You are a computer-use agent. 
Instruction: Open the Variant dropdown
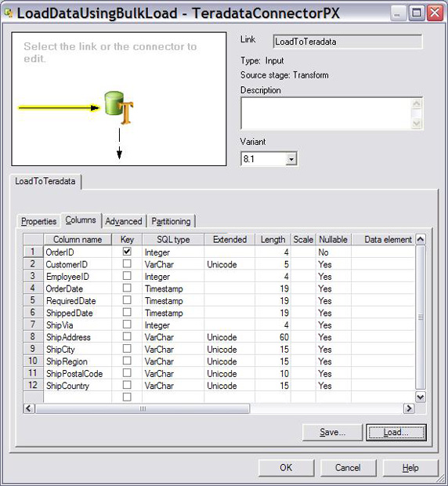coord(291,159)
